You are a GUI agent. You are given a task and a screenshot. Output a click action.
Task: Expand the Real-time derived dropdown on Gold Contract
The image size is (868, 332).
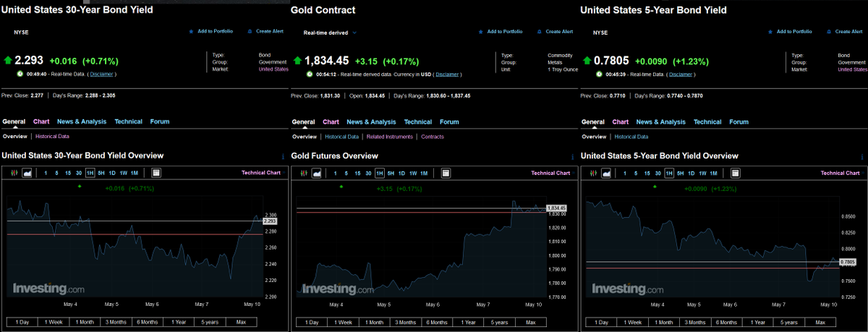[330, 33]
